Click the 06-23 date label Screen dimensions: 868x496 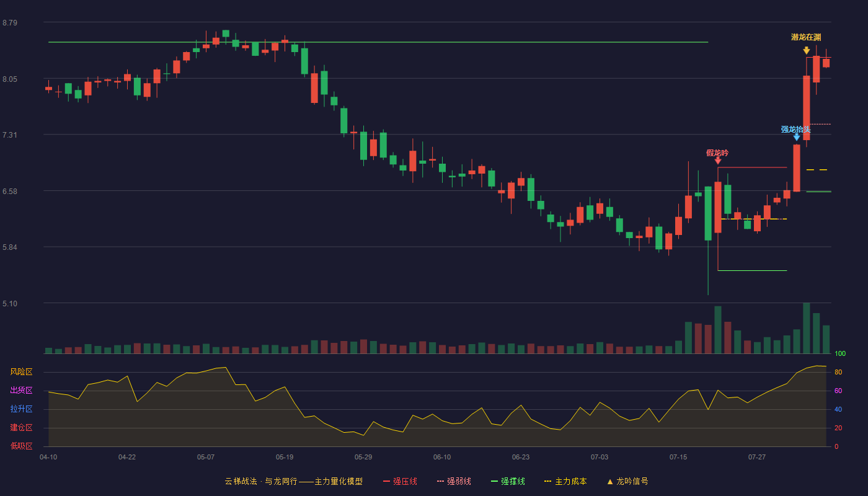pyautogui.click(x=521, y=457)
